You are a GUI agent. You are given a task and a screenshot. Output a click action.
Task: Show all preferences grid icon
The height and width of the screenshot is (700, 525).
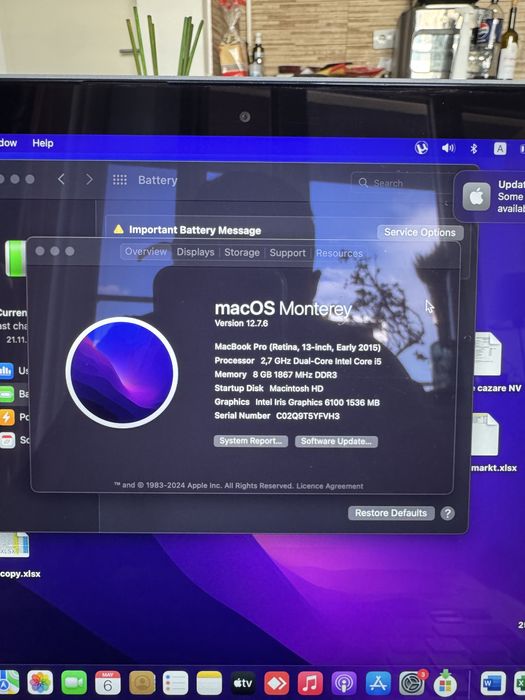click(x=120, y=180)
